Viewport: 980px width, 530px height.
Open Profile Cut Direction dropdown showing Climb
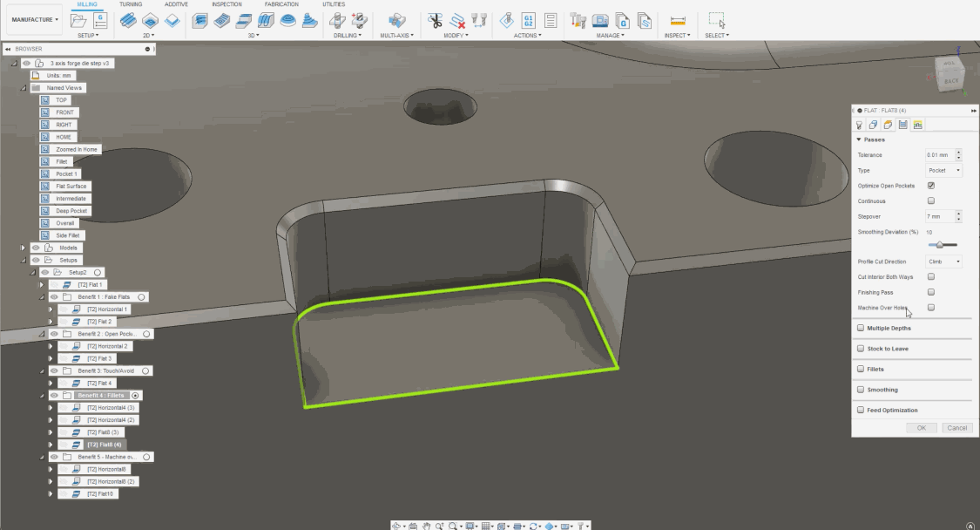944,262
